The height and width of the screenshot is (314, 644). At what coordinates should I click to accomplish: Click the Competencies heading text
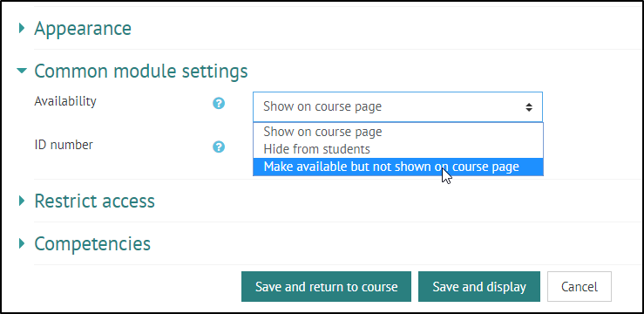tap(92, 243)
